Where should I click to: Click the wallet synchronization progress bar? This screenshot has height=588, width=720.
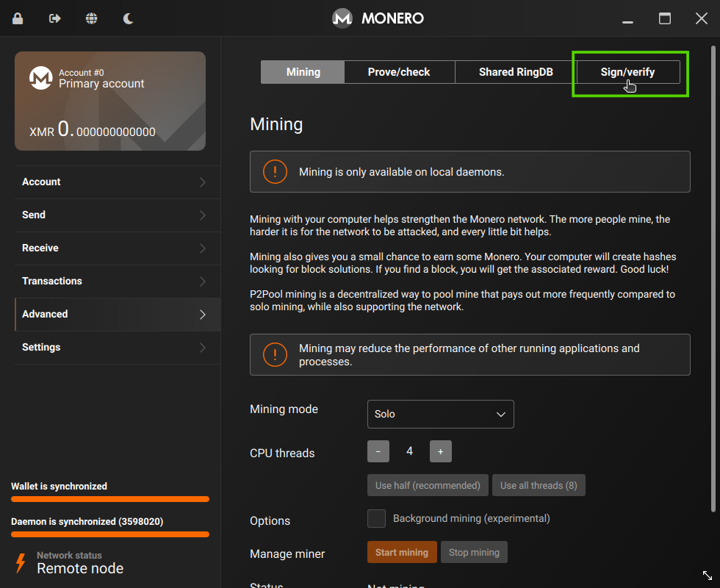coord(109,498)
